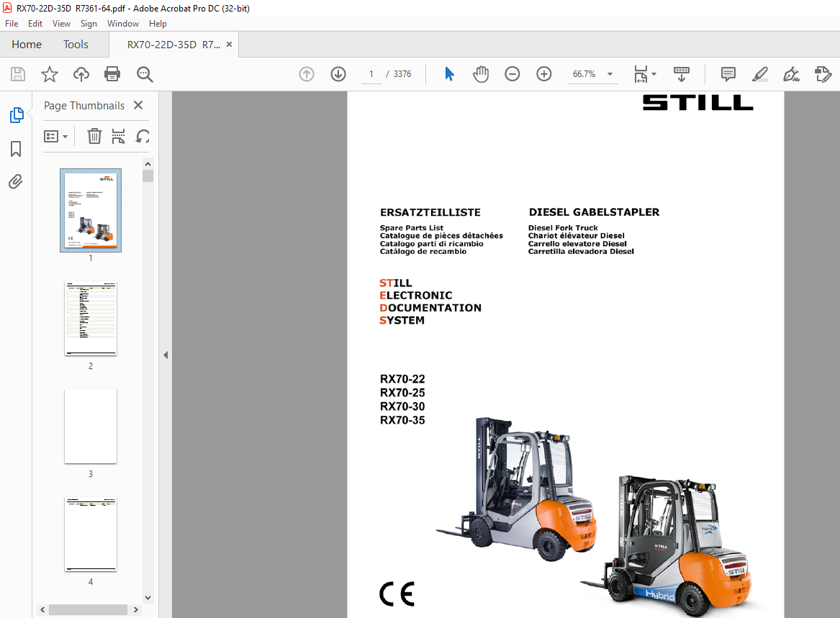The width and height of the screenshot is (840, 618).
Task: Click the RX70-35 model text
Action: (x=402, y=420)
